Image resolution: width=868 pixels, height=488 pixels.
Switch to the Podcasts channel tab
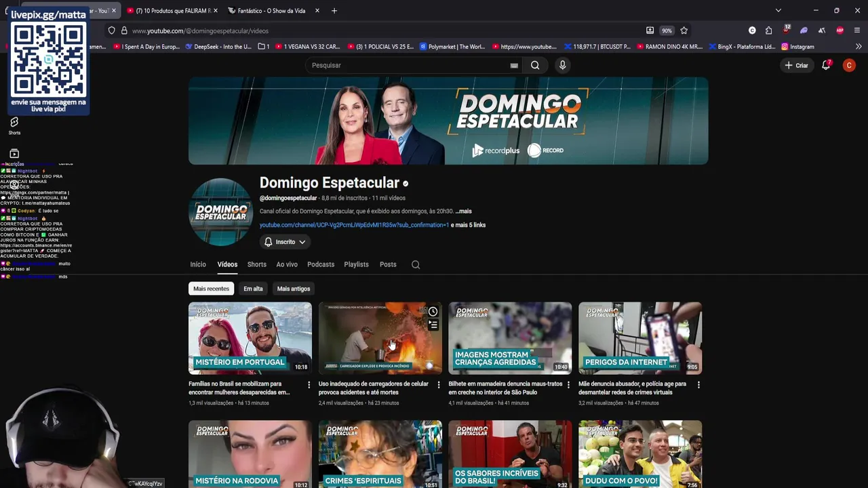pyautogui.click(x=321, y=264)
